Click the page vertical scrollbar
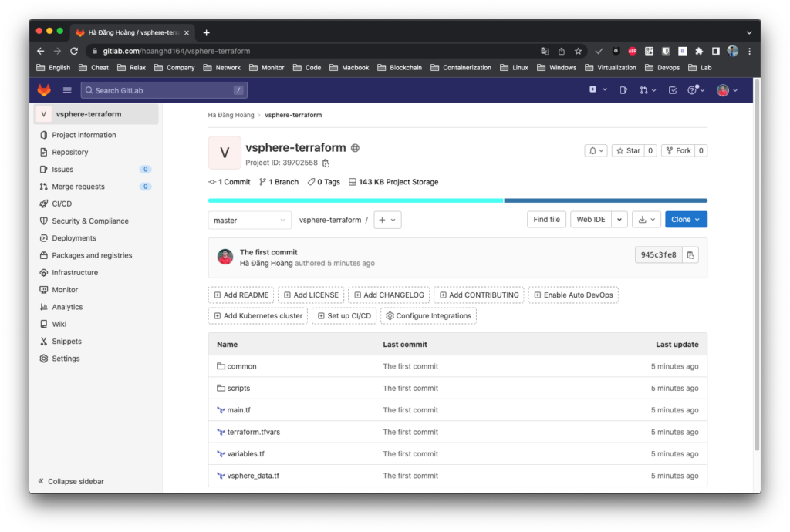The height and width of the screenshot is (532, 790). coord(758,264)
